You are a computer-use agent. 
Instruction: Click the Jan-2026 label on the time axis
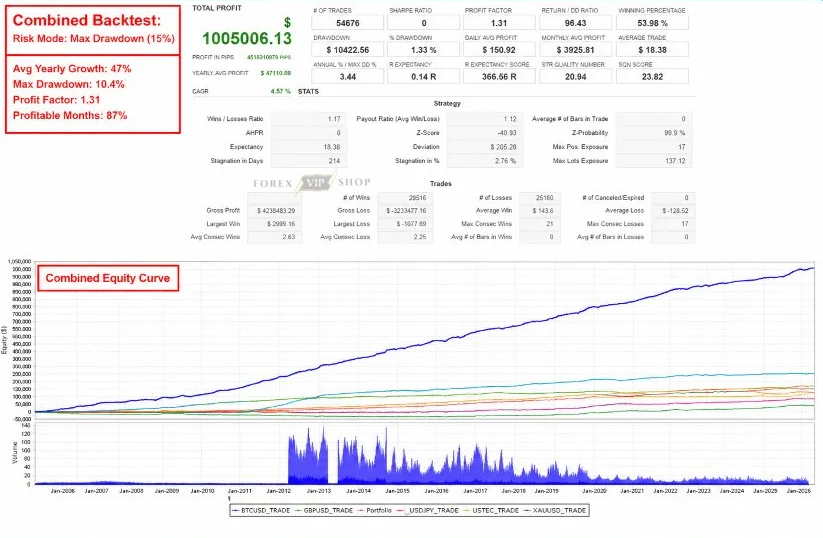798,491
